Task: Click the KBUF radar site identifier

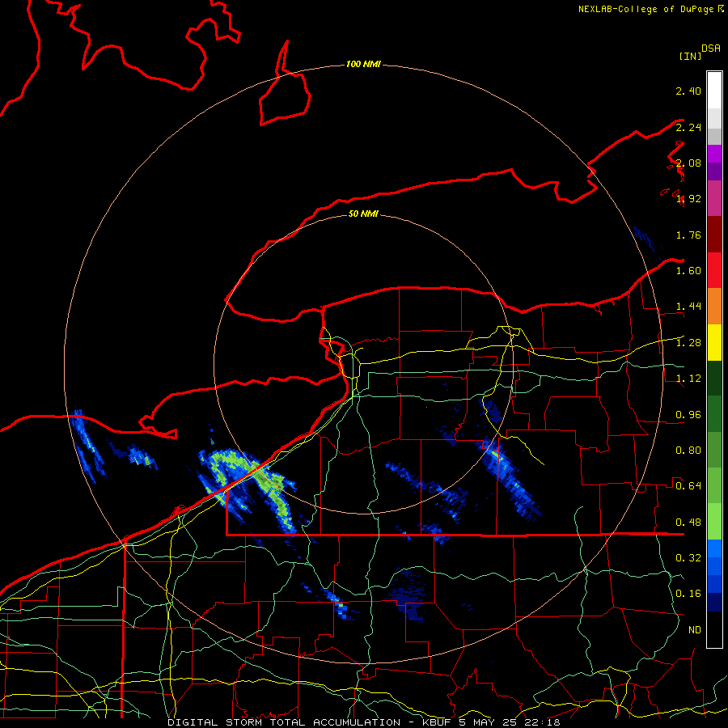Action: [437, 722]
